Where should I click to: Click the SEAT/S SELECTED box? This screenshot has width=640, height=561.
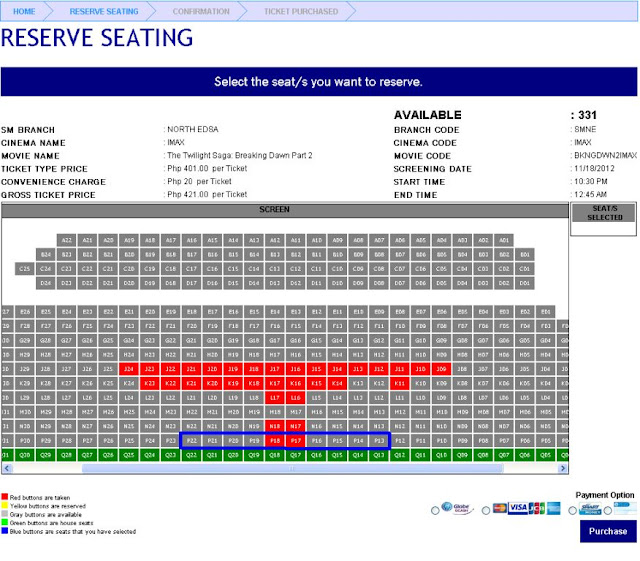[604, 220]
